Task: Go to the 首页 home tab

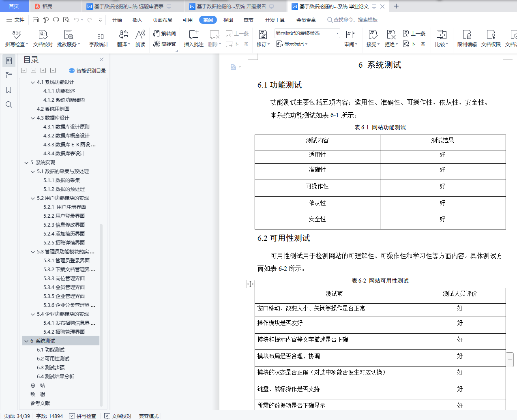Action: click(x=14, y=6)
